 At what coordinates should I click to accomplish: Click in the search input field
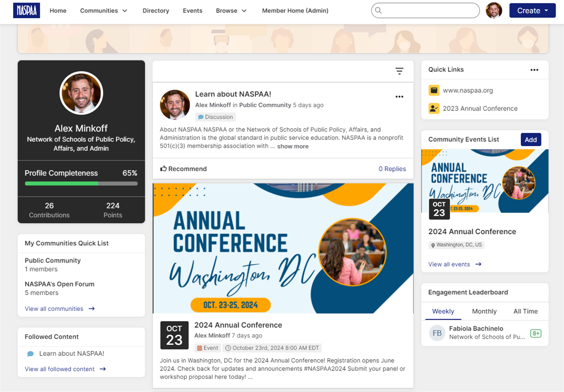click(425, 10)
